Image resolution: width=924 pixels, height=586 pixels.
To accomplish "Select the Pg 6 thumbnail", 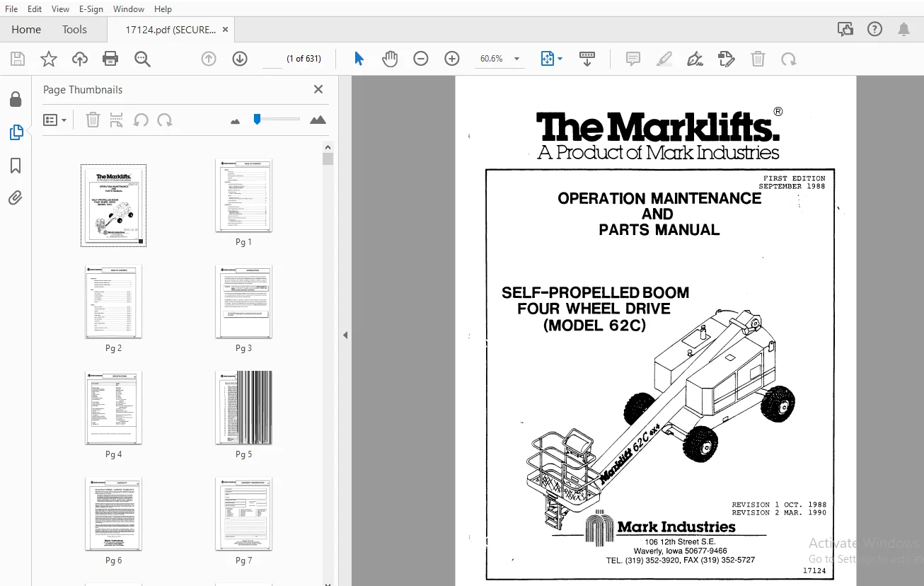I will (114, 514).
